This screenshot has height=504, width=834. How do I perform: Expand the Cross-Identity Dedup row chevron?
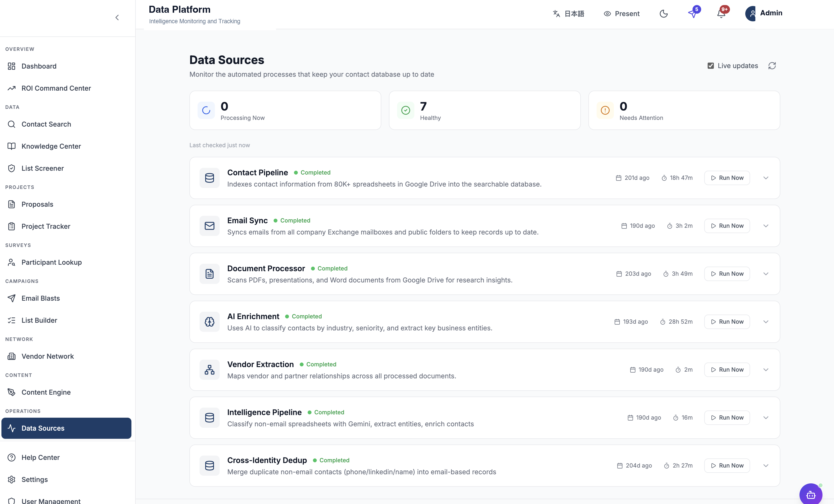[x=766, y=465]
